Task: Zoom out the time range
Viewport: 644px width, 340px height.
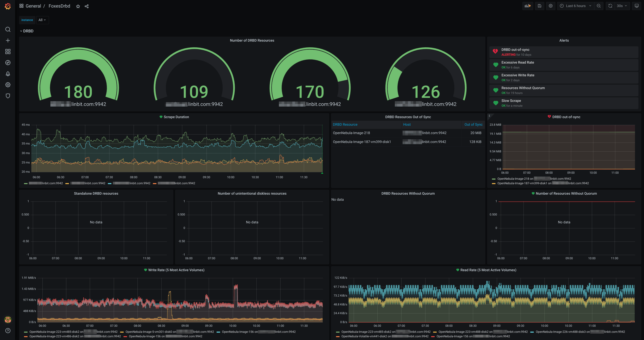Action: click(x=599, y=6)
